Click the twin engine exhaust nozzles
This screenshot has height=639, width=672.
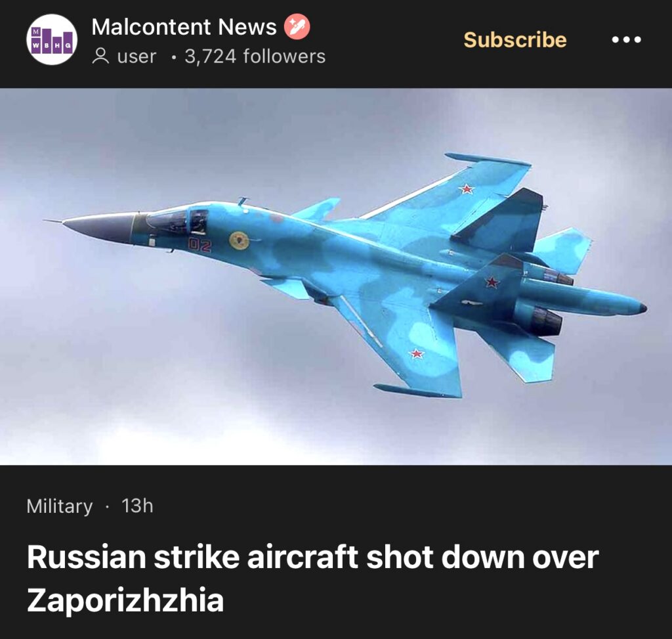click(552, 301)
